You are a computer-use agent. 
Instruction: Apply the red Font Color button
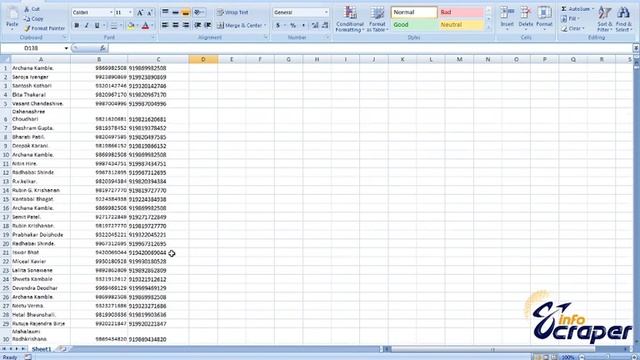[x=145, y=26]
